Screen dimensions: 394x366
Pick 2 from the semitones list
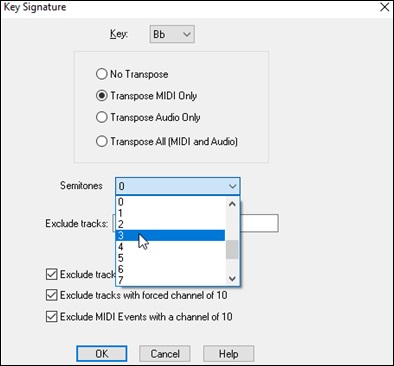tap(170, 224)
